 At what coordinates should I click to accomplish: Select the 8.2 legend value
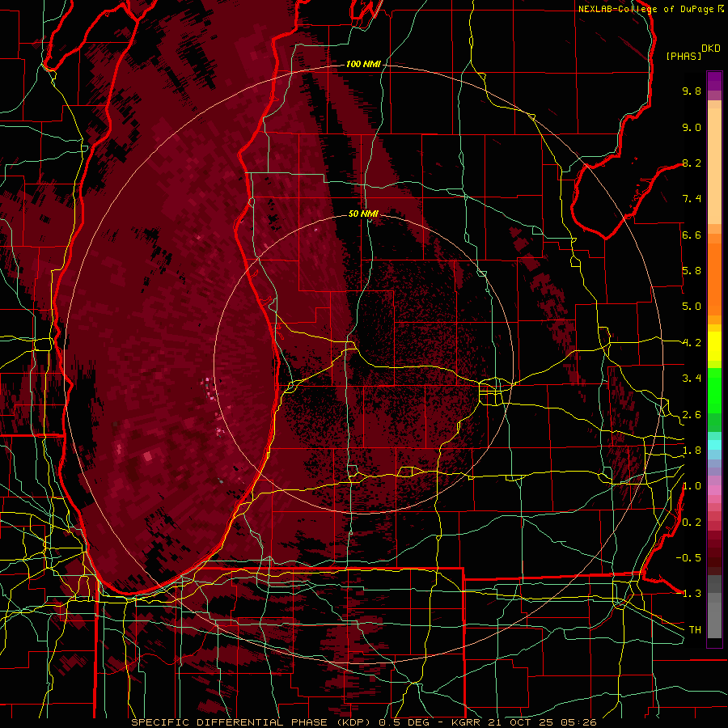(692, 163)
